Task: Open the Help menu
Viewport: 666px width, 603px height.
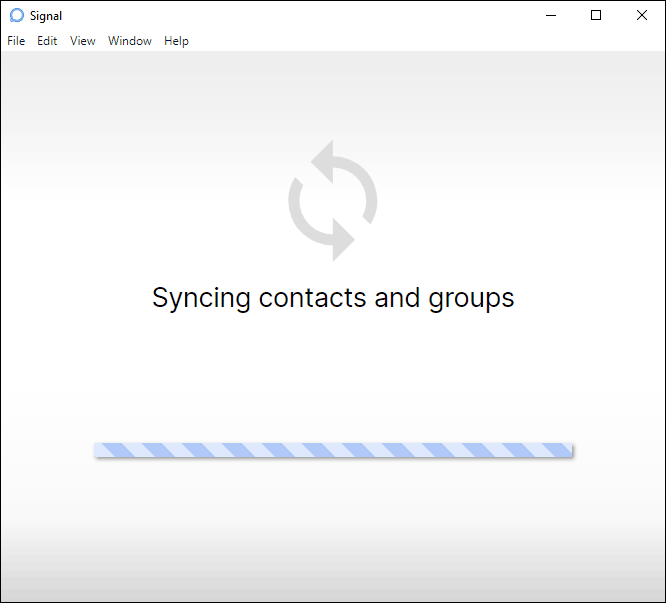Action: tap(176, 41)
